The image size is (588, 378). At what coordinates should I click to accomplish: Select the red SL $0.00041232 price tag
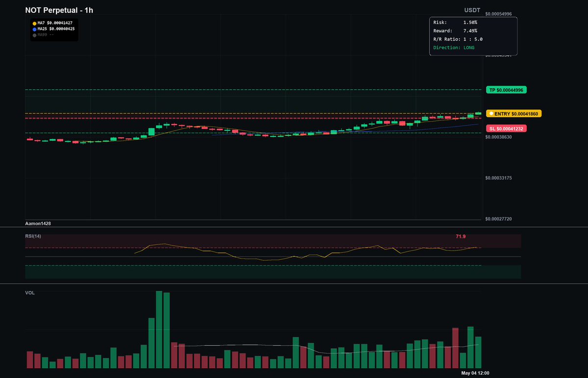506,128
